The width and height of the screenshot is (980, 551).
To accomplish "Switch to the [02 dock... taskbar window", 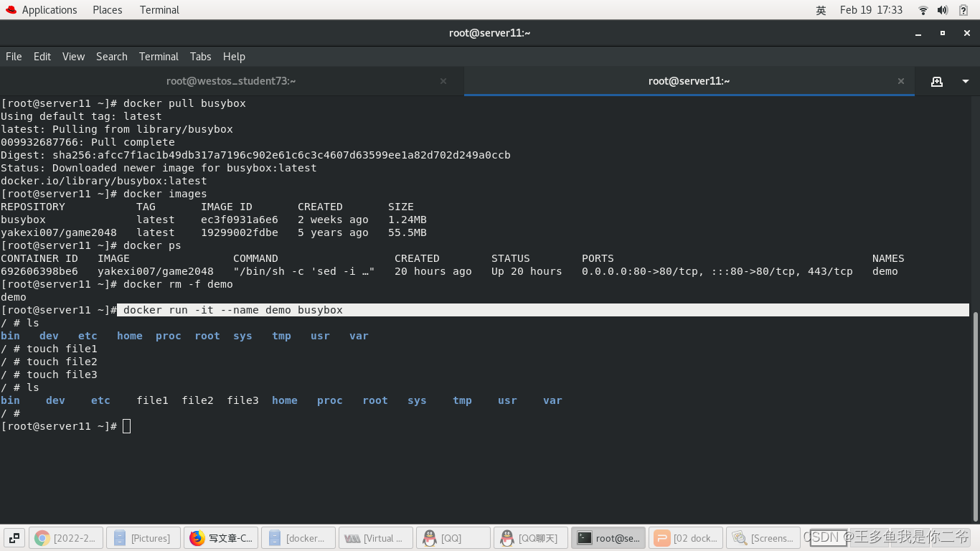I will click(x=686, y=538).
